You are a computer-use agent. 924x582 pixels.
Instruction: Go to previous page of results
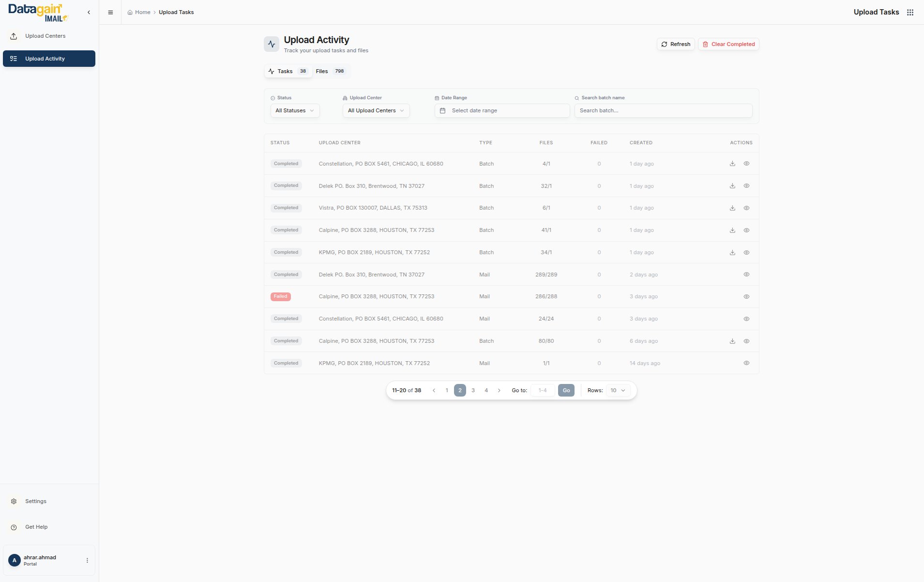click(434, 391)
